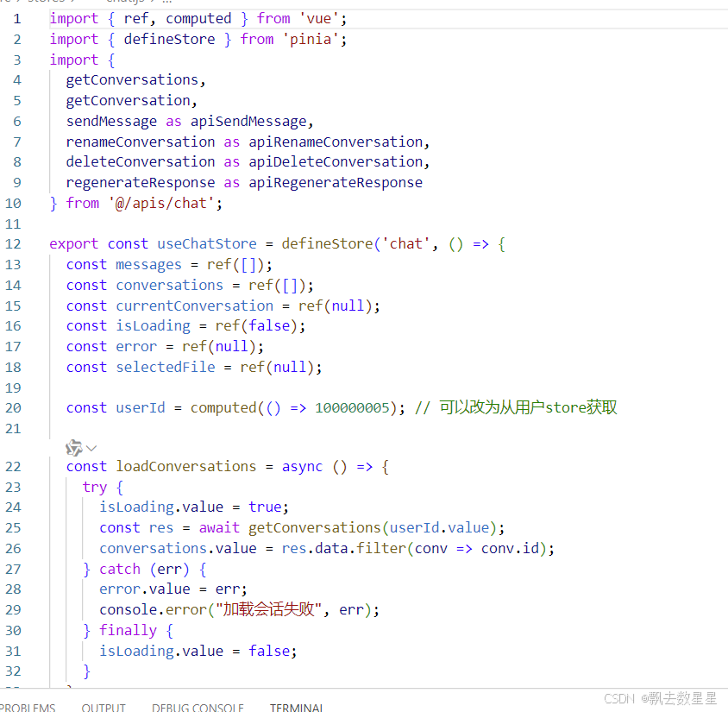
Task: Click 'apiSendMessage' alias on line 6
Action: (x=248, y=122)
